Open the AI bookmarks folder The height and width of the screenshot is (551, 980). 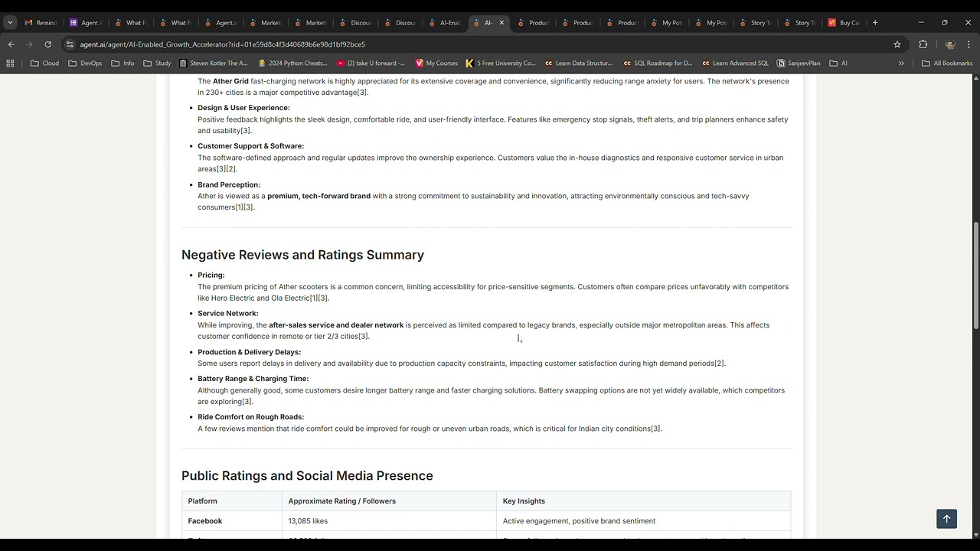[x=838, y=63]
